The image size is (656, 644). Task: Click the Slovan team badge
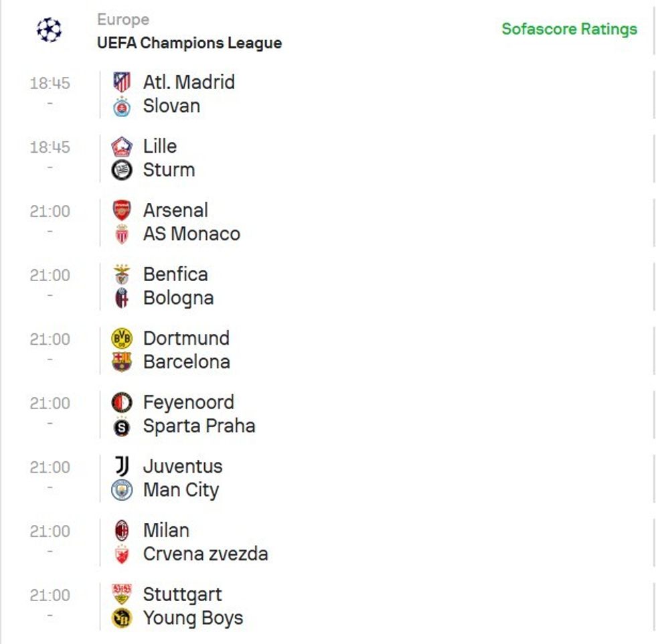(122, 104)
